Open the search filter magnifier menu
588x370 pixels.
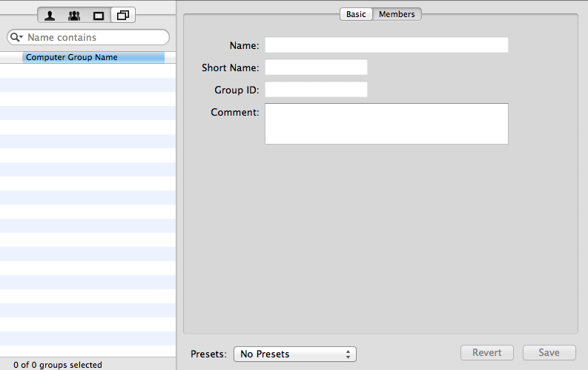click(x=16, y=37)
